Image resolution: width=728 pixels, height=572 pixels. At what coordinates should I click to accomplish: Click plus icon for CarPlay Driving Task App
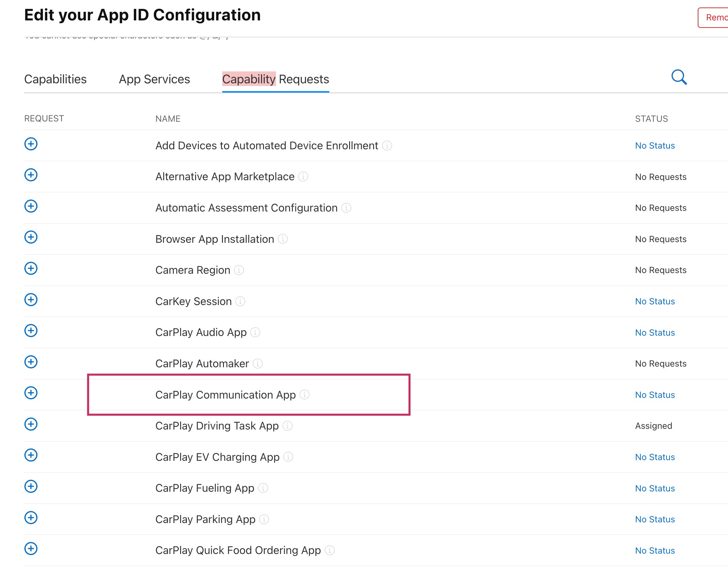(x=31, y=424)
